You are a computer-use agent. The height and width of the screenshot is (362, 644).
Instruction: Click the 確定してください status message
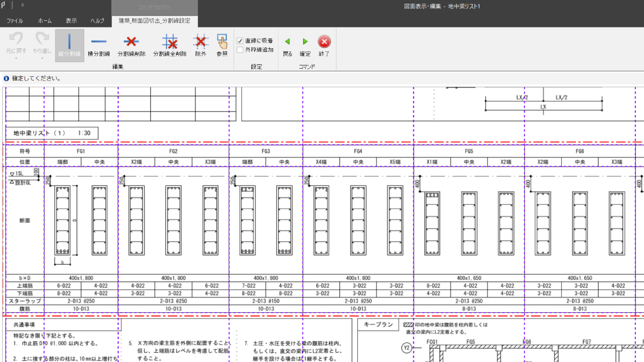point(36,78)
